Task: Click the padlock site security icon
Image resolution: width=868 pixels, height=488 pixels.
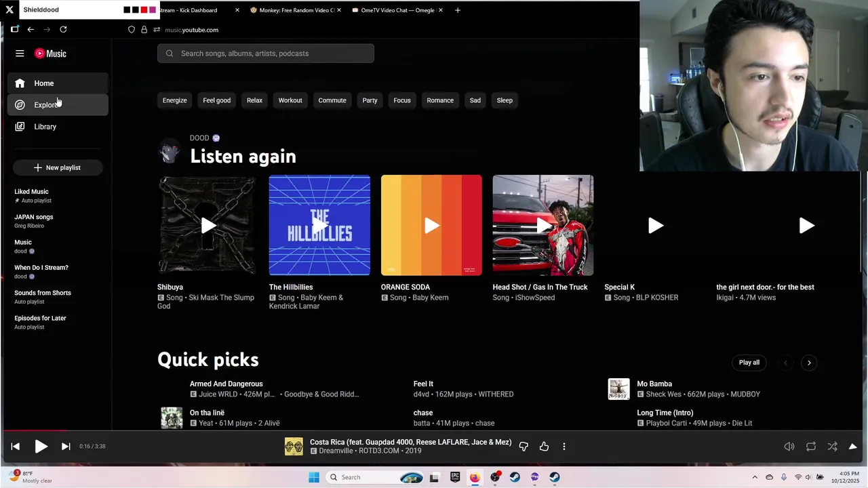Action: 144,29
